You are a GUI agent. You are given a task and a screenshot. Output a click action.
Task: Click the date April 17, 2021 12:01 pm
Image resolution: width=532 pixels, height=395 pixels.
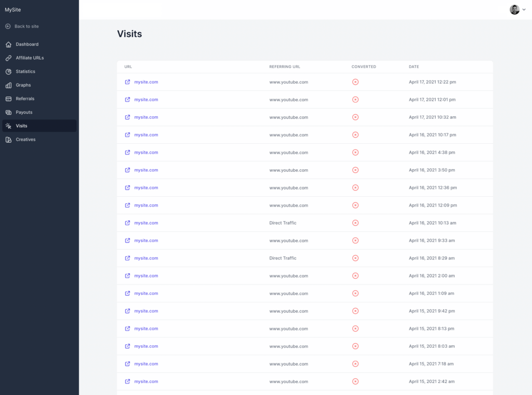tap(432, 99)
